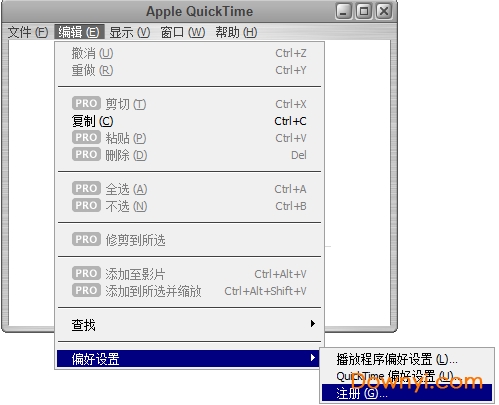Expand the 偏好设置 submenu arrow
The width and height of the screenshot is (499, 405).
[x=313, y=358]
